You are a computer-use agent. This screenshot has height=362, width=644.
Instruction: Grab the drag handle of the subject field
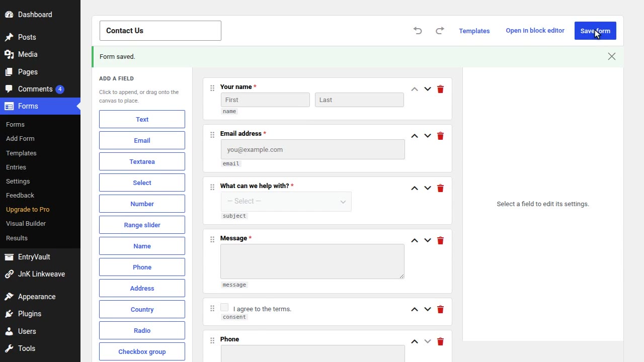point(212,187)
